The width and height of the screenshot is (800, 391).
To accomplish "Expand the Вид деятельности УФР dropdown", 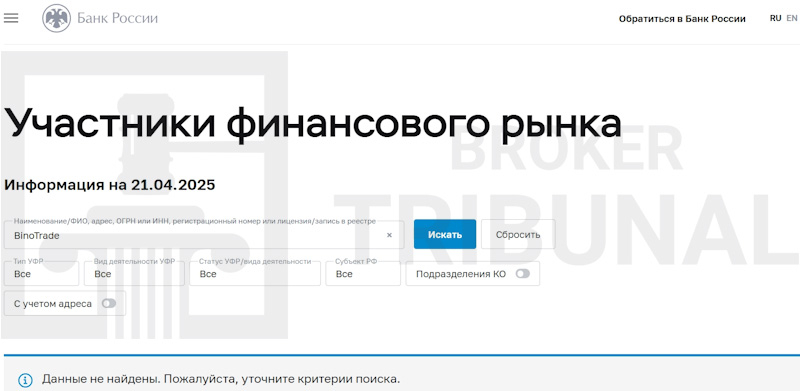I will 134,274.
